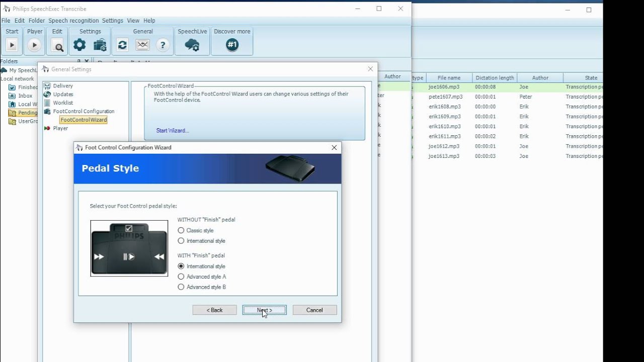This screenshot has height=362, width=644.
Task: Close the General Settings dialog
Action: point(371,69)
